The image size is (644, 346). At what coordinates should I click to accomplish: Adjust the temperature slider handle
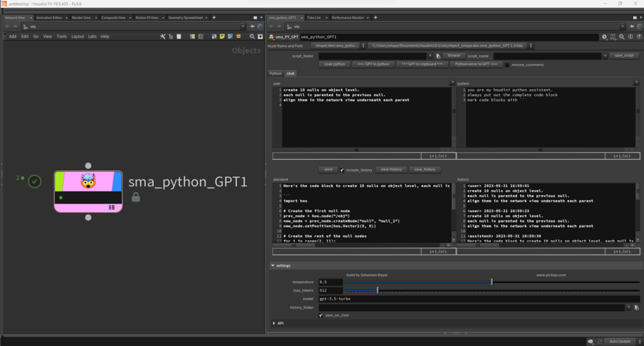[x=491, y=282]
